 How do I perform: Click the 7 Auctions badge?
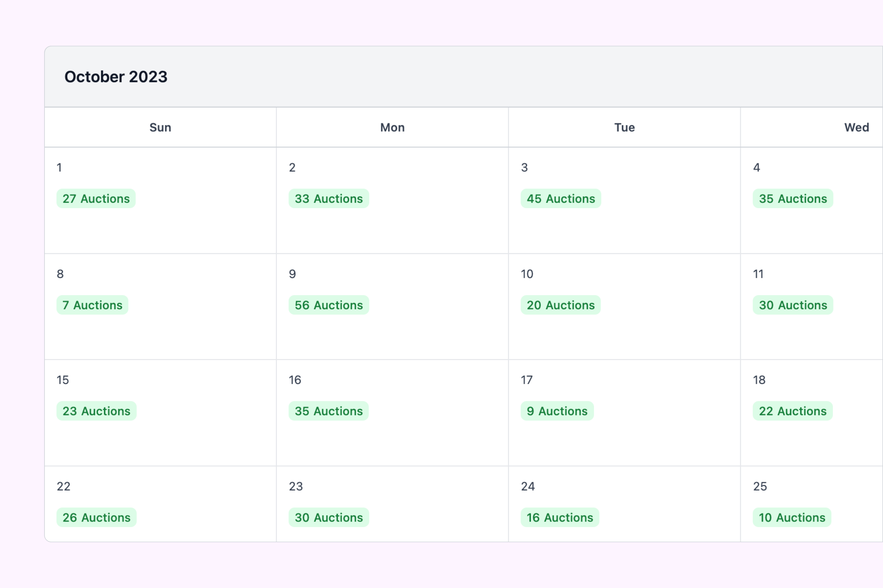point(92,305)
